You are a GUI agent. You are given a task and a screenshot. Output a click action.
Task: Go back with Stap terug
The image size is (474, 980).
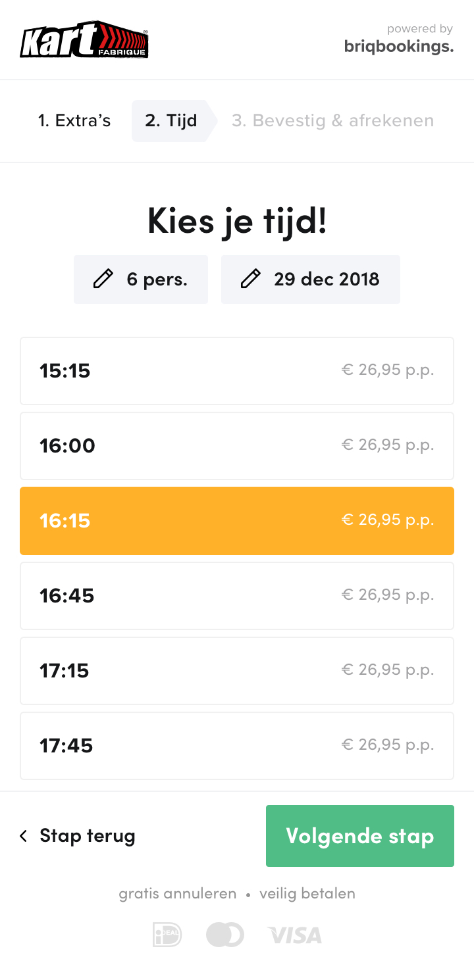coord(87,836)
